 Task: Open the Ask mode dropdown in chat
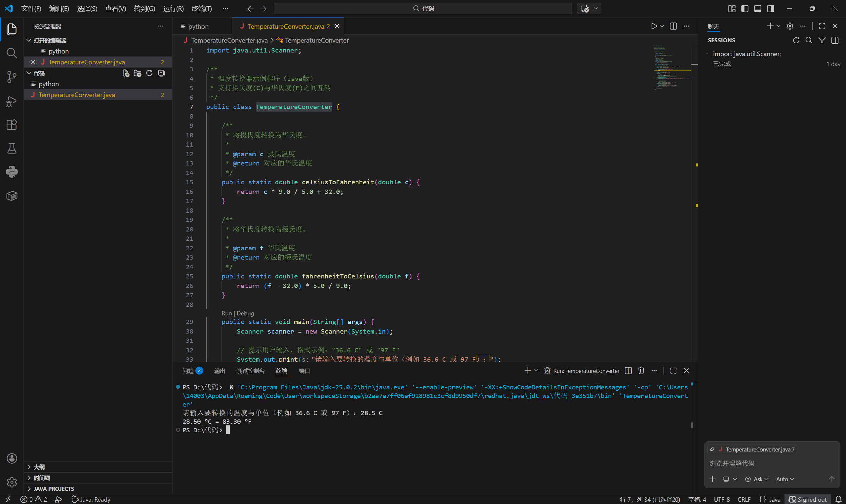(757, 479)
